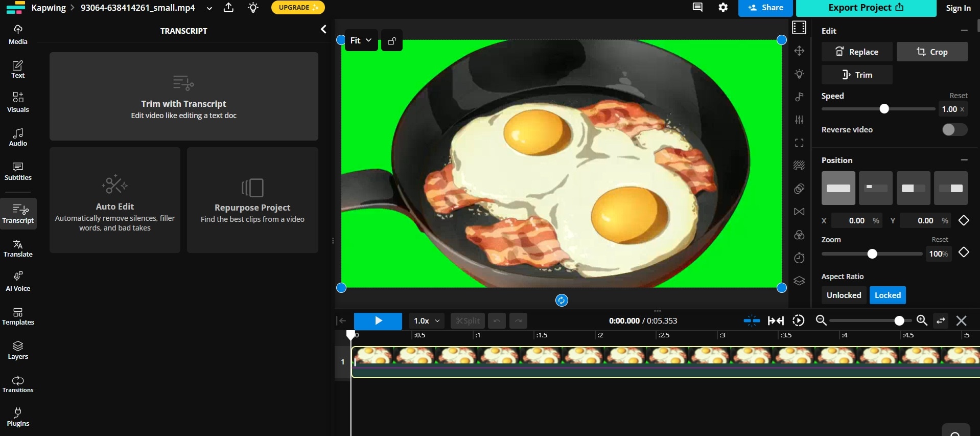Add keyframe for X/Y position
Image resolution: width=980 pixels, height=436 pixels.
coord(964,220)
